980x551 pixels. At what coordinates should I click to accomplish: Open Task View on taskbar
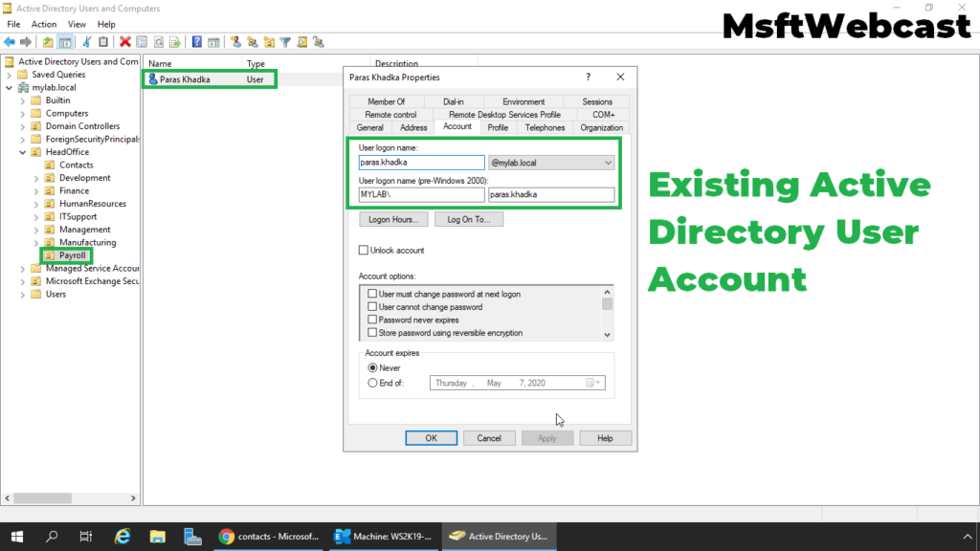pyautogui.click(x=85, y=536)
